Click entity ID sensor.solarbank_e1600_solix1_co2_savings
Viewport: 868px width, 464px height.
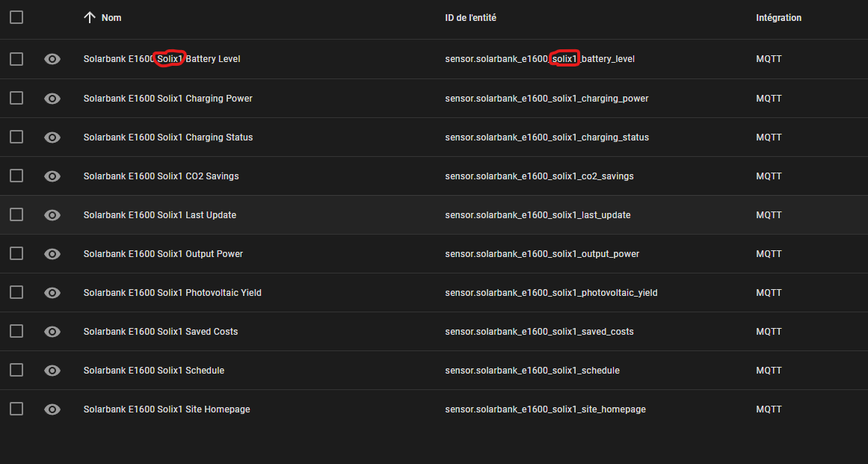coord(539,176)
